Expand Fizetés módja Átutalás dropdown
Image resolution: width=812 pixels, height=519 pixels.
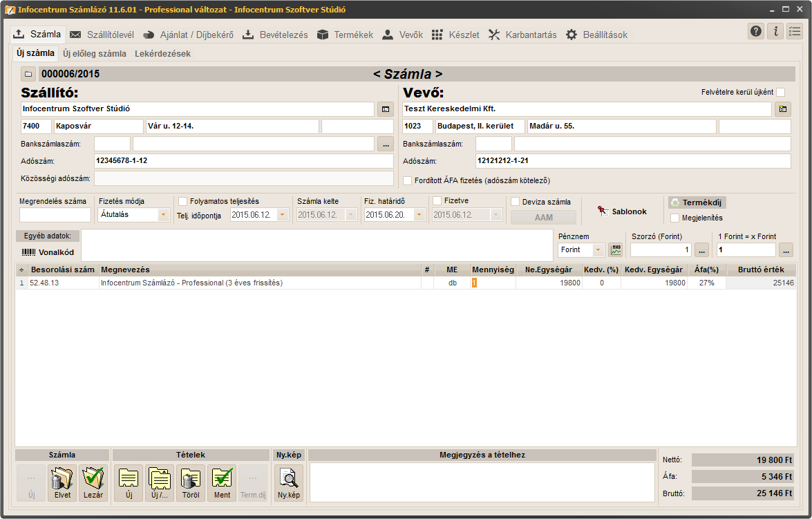tap(164, 214)
